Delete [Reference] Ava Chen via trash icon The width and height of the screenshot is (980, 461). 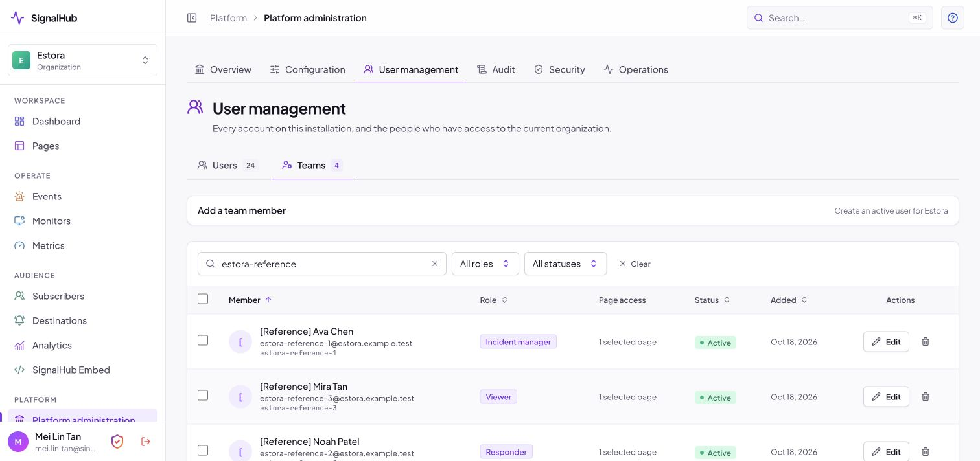pyautogui.click(x=926, y=341)
